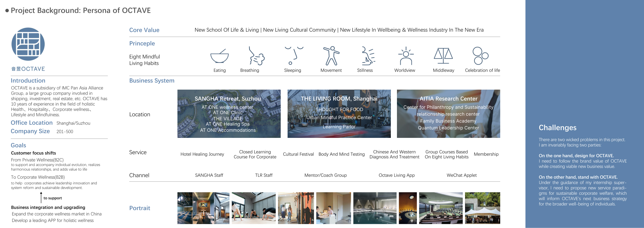Select the 'Princeple' heading
This screenshot has width=644, height=228.
click(142, 44)
